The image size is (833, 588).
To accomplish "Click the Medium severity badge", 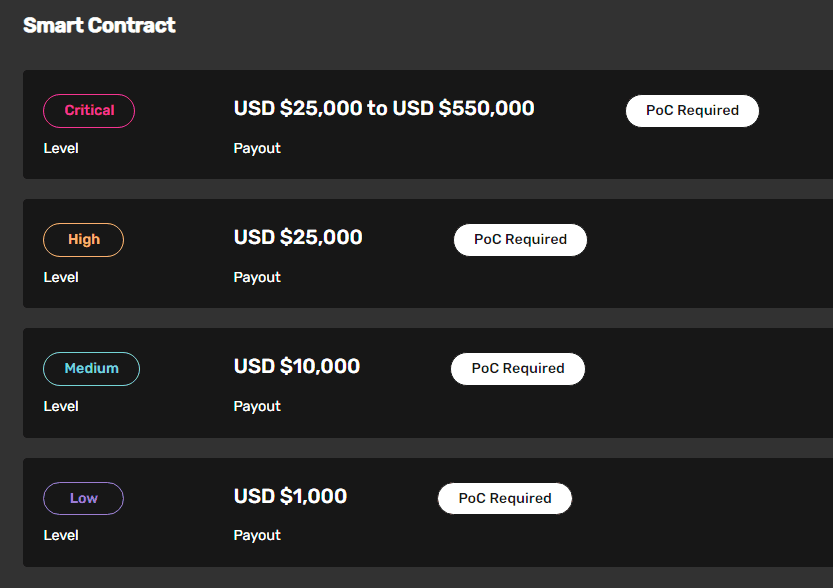I will point(91,369).
